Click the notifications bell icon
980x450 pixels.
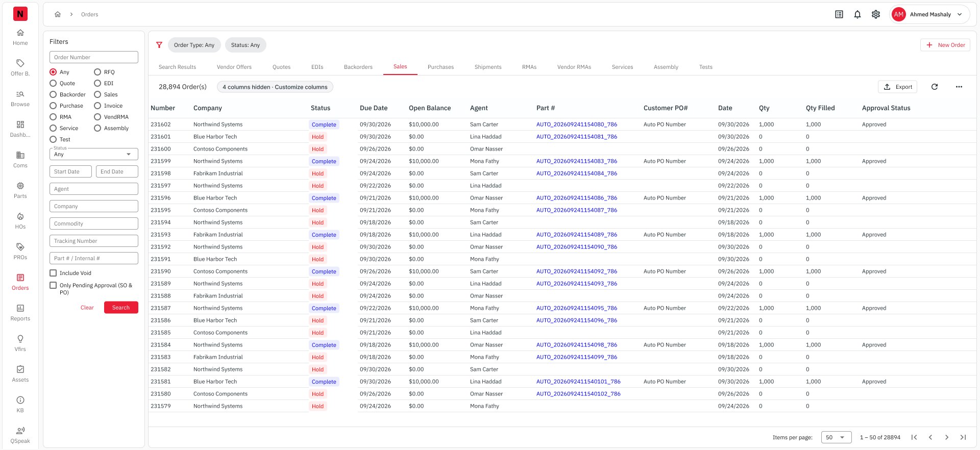tap(857, 14)
